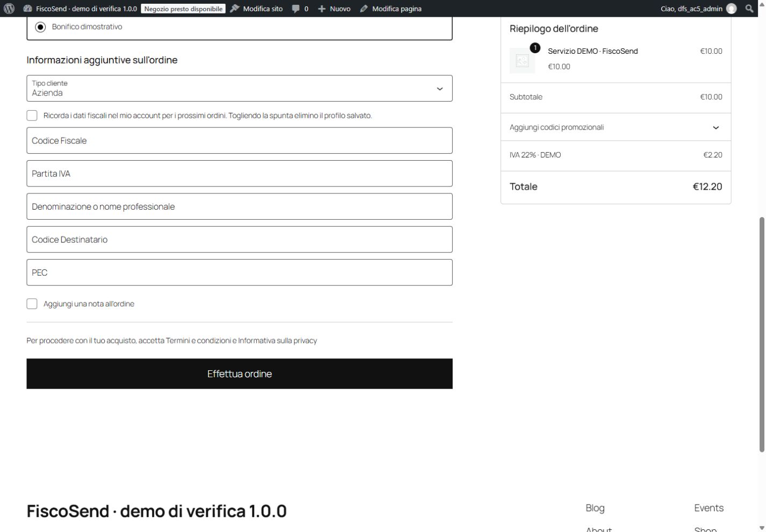Screen dimensions: 766x532
Task: Click the pencil icon for Modifica pagina
Action: click(x=364, y=9)
